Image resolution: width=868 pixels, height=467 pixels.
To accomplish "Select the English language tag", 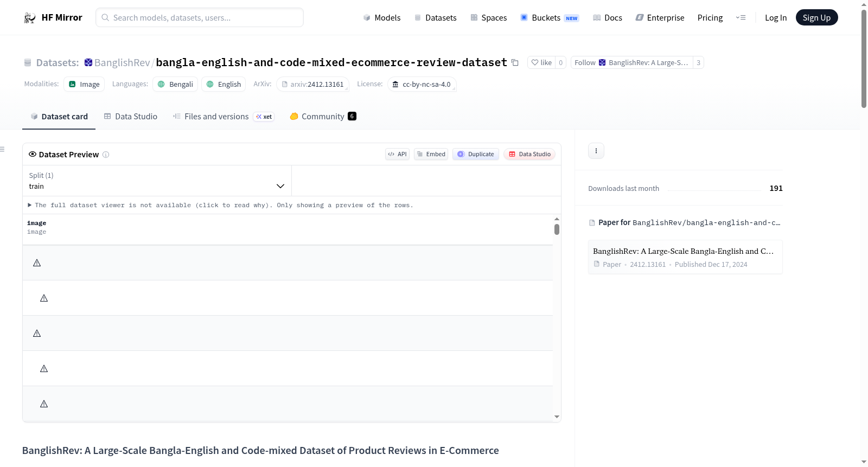I will 224,85.
